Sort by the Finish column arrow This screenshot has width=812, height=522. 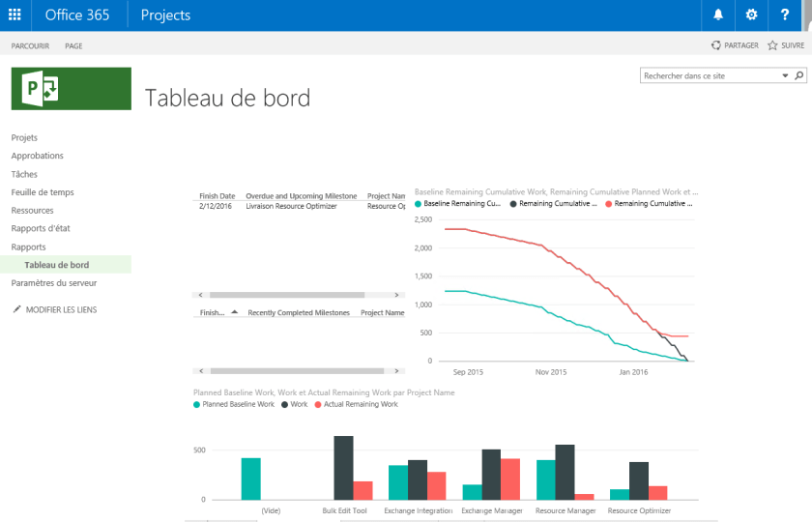pyautogui.click(x=235, y=312)
